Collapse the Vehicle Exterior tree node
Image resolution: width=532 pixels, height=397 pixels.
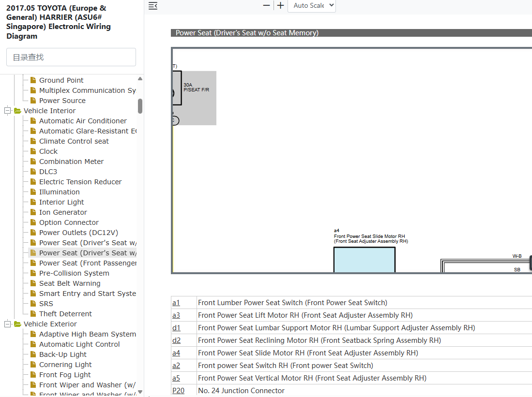pyautogui.click(x=7, y=324)
